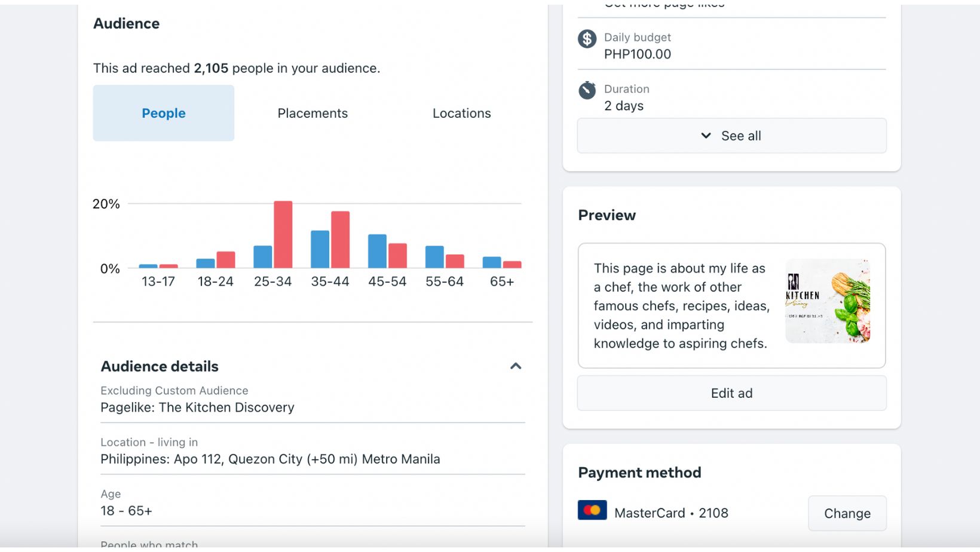
Task: Click the blue 55-64 age bar
Action: [x=434, y=257]
